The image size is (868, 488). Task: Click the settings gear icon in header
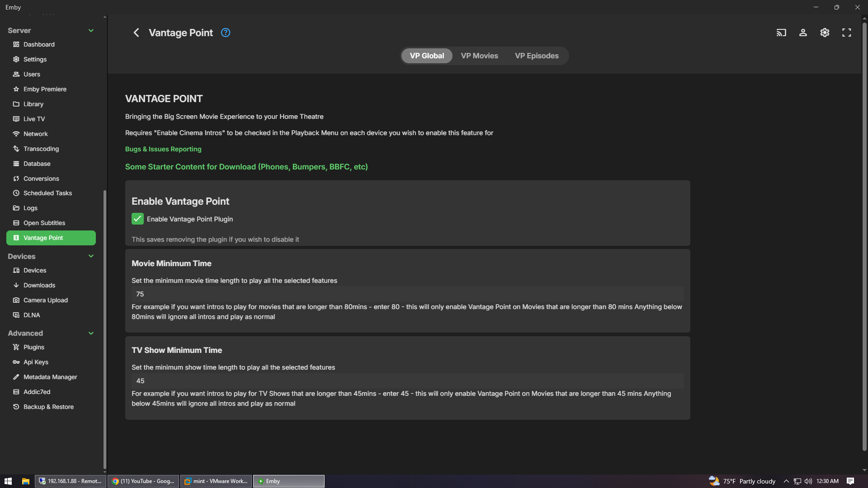pyautogui.click(x=825, y=33)
